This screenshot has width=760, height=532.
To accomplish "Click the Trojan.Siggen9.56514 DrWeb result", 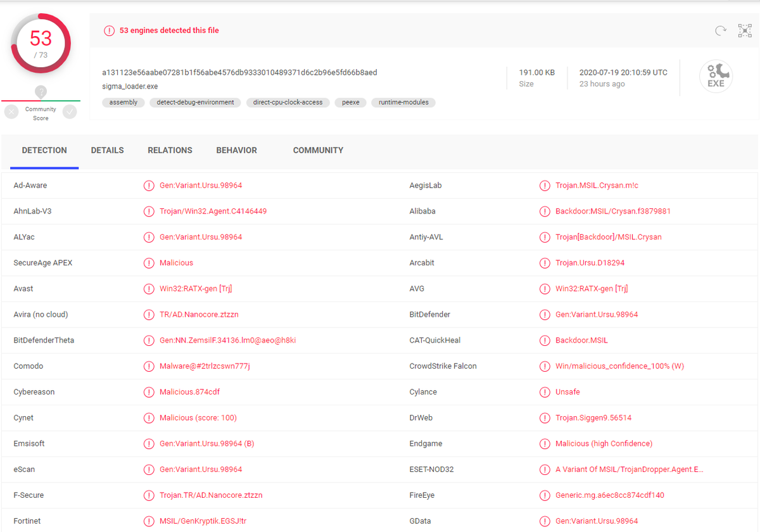I will coord(593,418).
